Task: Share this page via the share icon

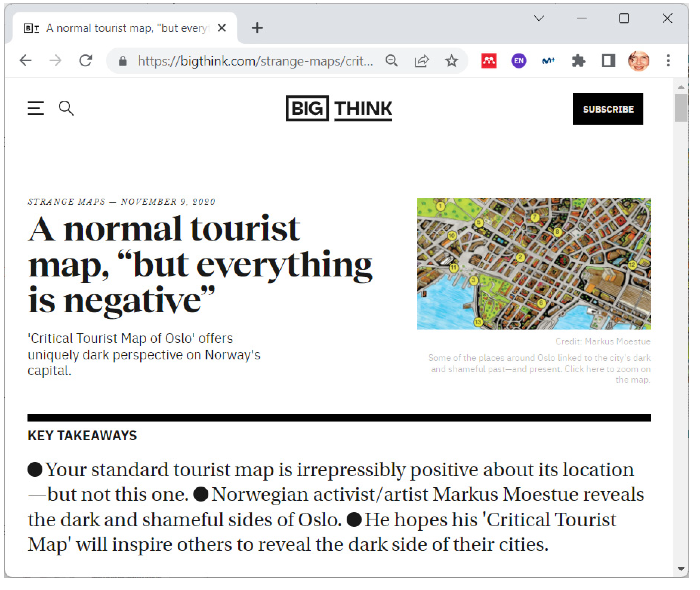Action: click(422, 61)
